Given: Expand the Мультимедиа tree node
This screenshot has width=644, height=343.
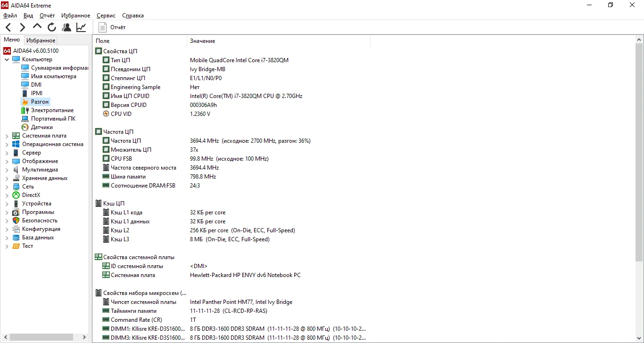Looking at the screenshot, I should tap(7, 170).
